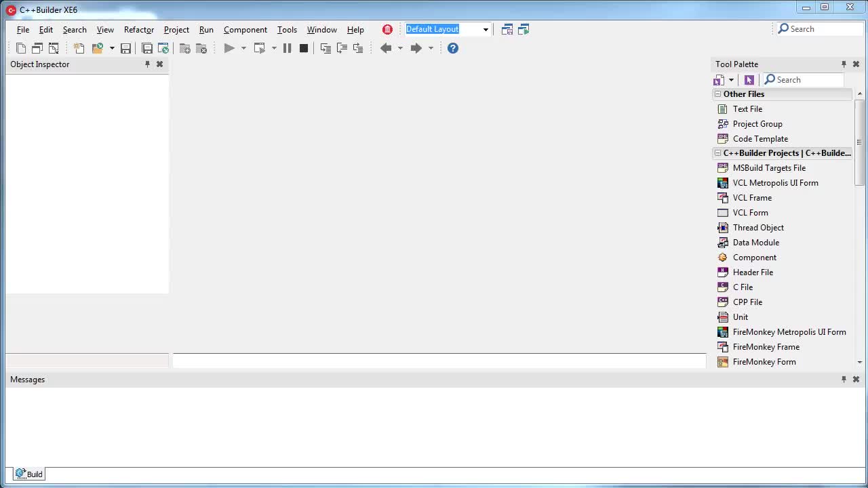Screen dimensions: 868x488
Task: Open the File menu
Action: click(x=23, y=30)
